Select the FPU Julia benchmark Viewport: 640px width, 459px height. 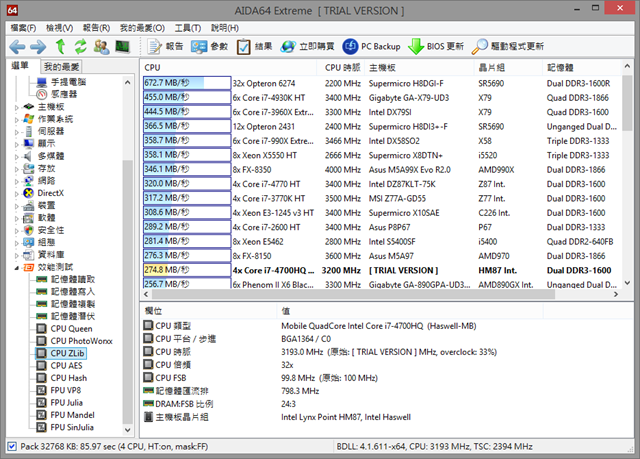[67, 402]
